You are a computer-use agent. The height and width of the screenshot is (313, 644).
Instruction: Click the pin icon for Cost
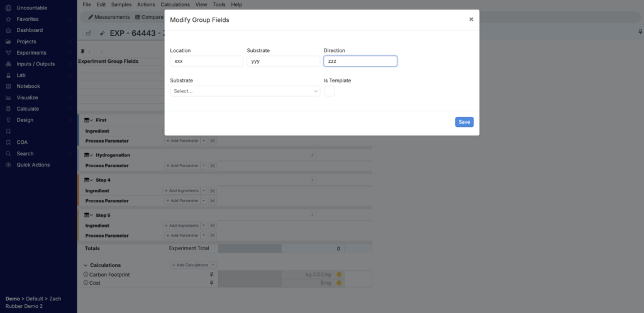click(211, 283)
